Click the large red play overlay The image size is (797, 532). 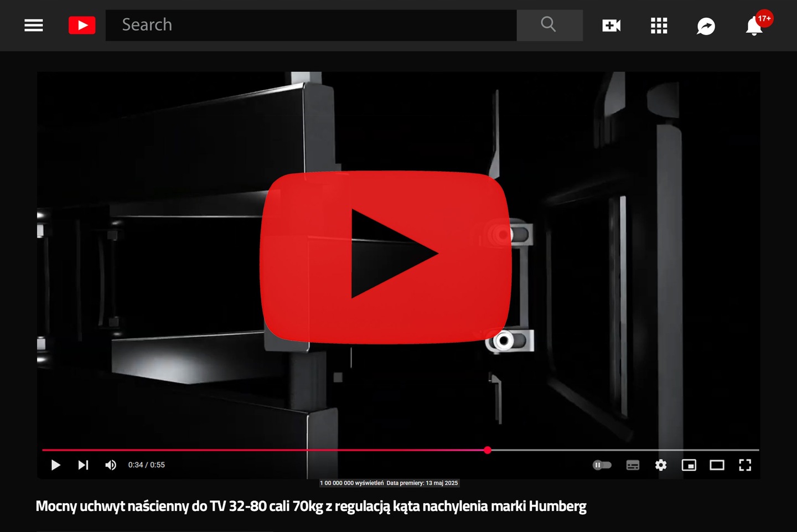click(x=385, y=257)
